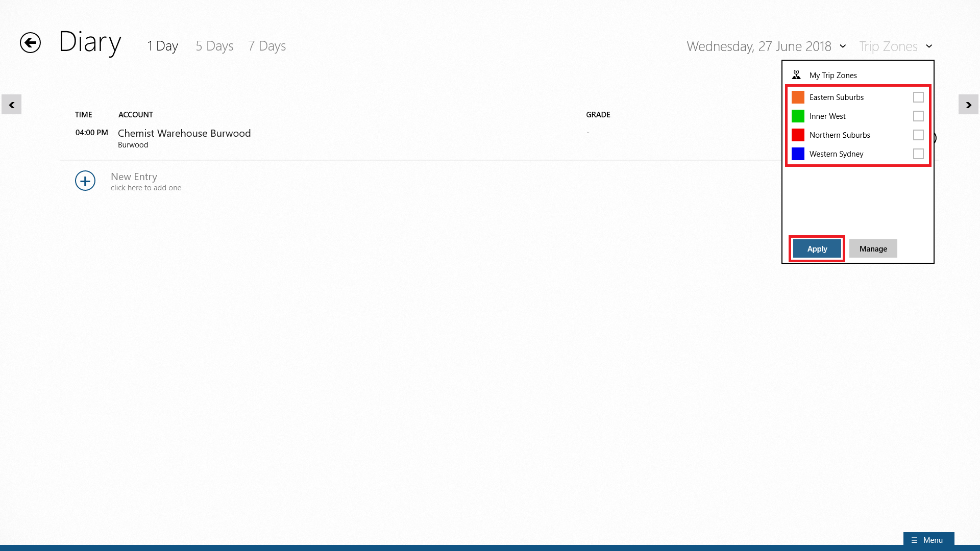Screen dimensions: 980x551
Task: Click the orange Eastern Suburbs color swatch
Action: point(798,97)
